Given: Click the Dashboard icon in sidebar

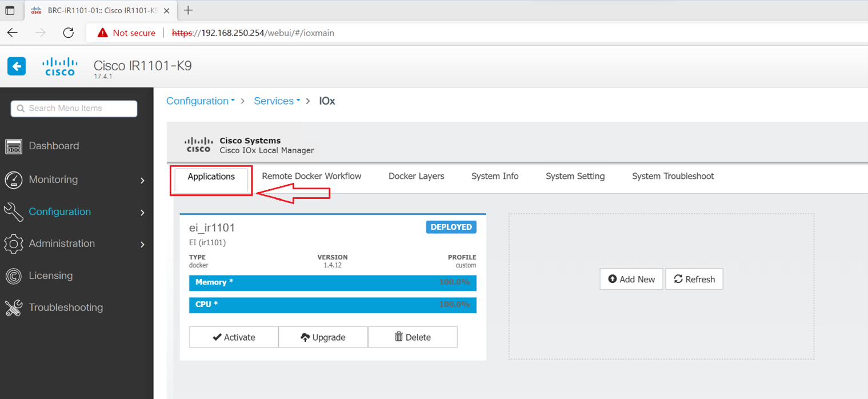Looking at the screenshot, I should point(14,146).
